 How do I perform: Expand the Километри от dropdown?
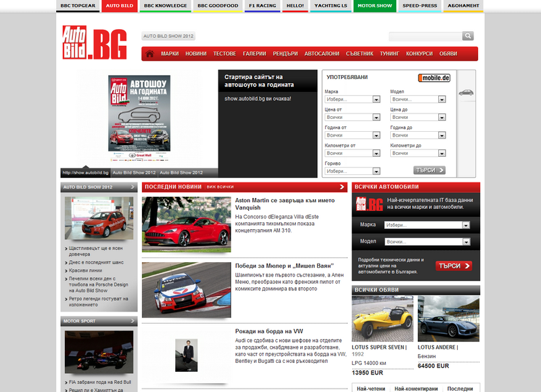[352, 153]
